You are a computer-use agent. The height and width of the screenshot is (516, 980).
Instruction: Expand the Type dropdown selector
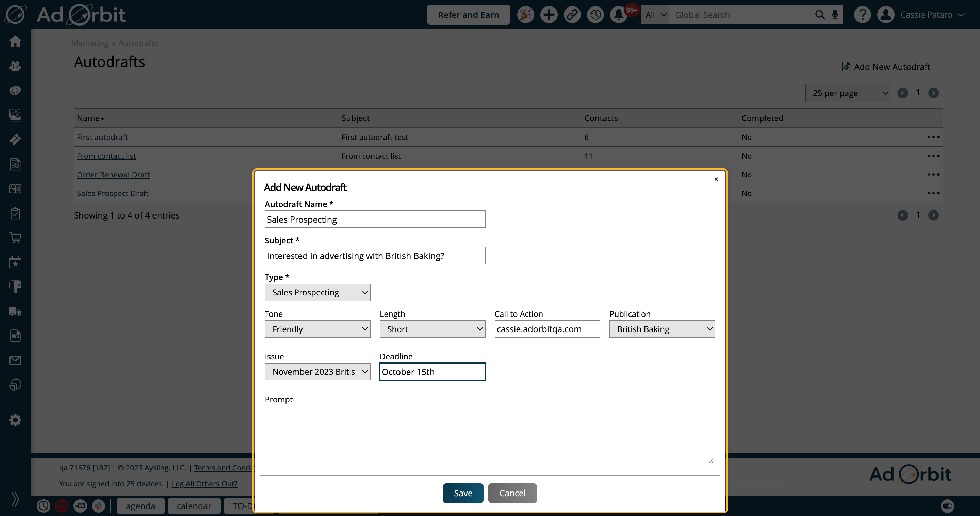pyautogui.click(x=317, y=292)
